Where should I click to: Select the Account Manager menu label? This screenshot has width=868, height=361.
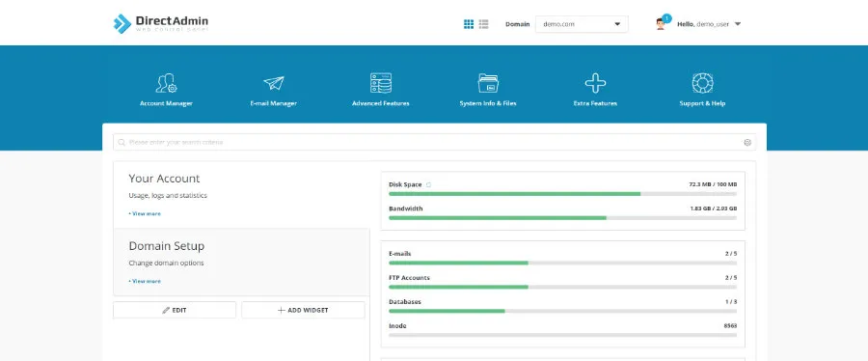[166, 103]
